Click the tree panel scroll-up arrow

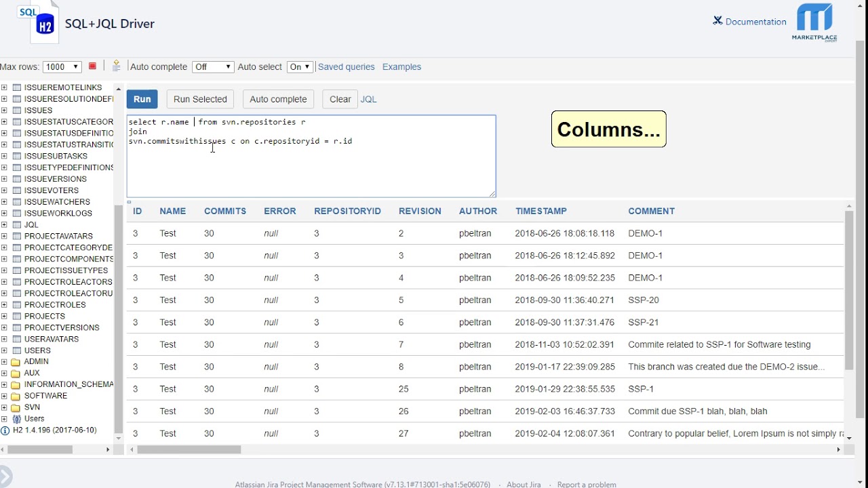pyautogui.click(x=119, y=89)
